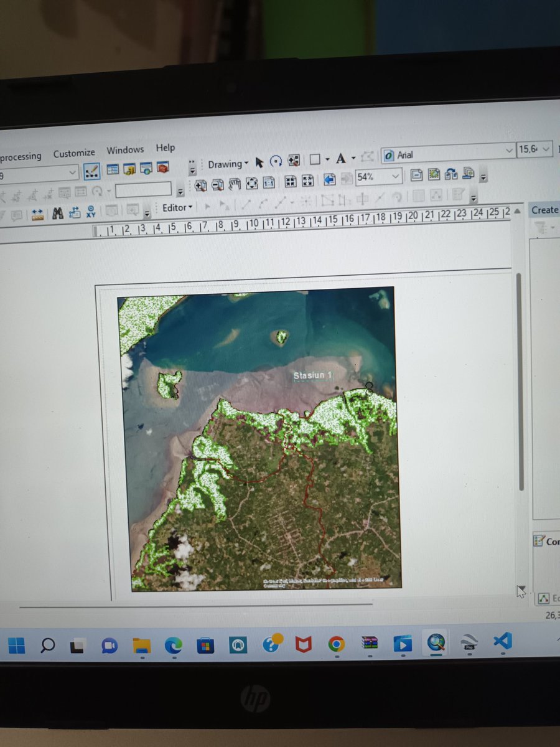Open Google Chrome from taskbar
Screen dimensions: 560x747
pos(336,645)
